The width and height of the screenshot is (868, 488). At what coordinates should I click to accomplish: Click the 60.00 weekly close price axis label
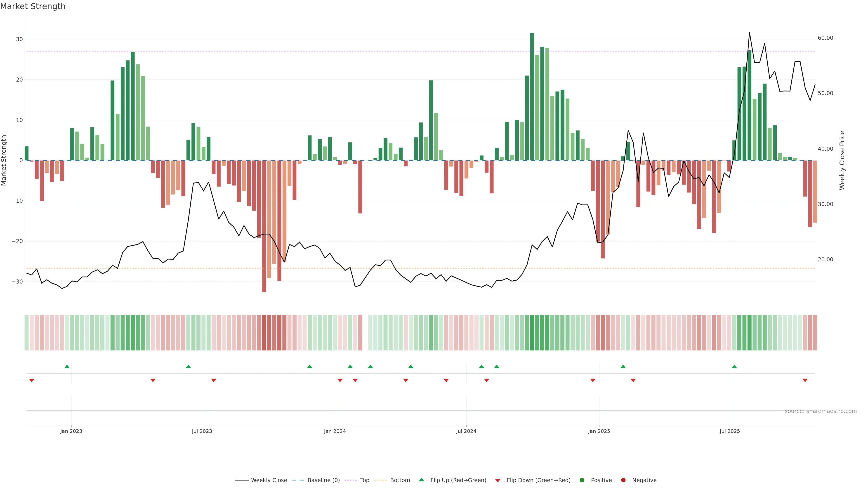coord(825,38)
